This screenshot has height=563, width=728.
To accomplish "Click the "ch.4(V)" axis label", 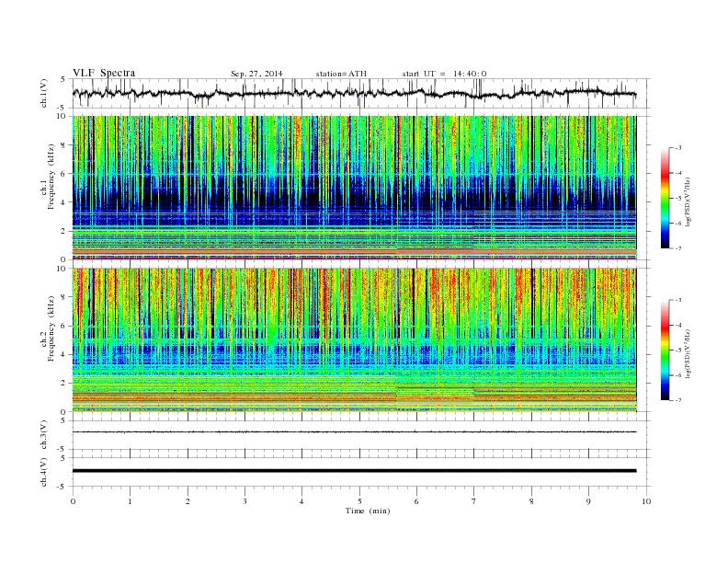I will 44,472.
